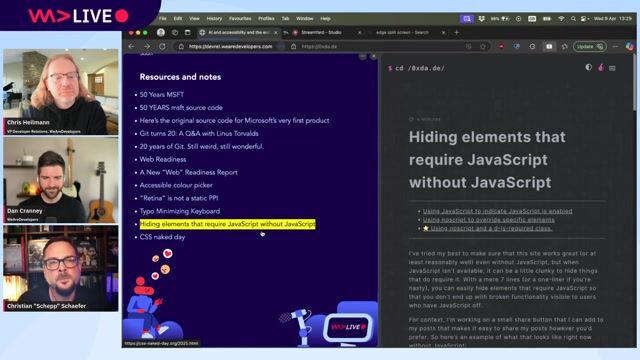The image size is (640, 360).
Task: Open Edge settings and more menu
Action: tap(616, 47)
